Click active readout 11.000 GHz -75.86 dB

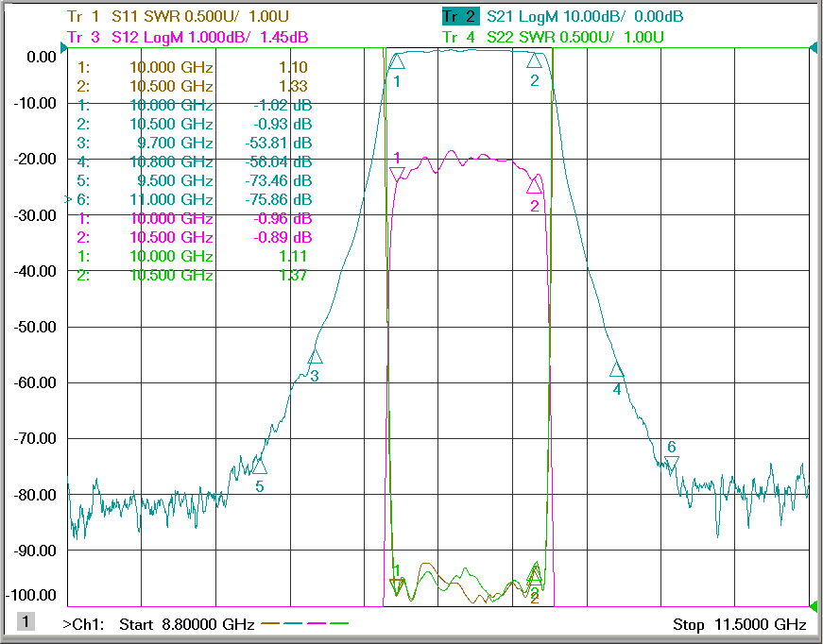[x=189, y=200]
